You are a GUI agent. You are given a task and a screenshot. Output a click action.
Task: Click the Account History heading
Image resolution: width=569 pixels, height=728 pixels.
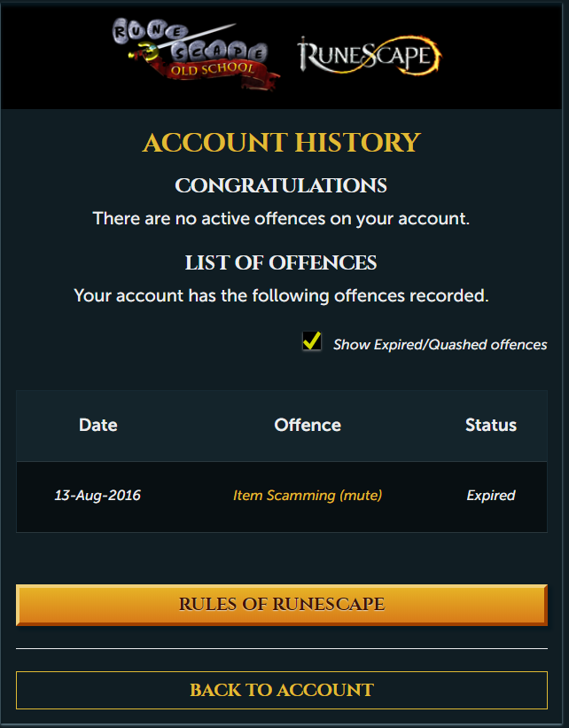click(282, 143)
